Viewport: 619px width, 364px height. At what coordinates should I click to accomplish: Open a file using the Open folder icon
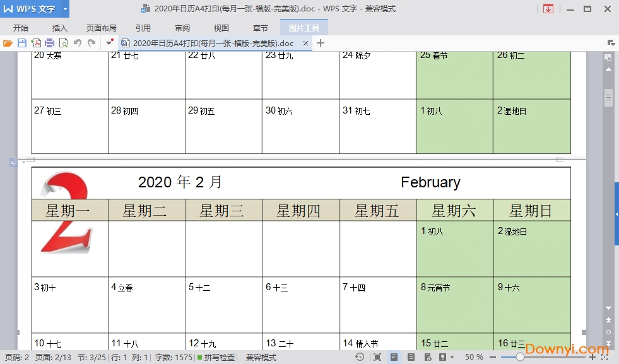tap(8, 42)
